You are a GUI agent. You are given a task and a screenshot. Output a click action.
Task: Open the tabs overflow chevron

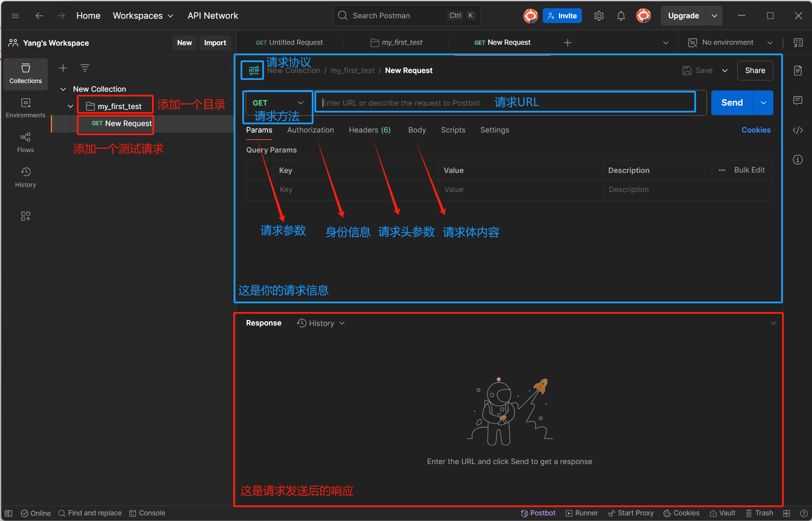(666, 43)
